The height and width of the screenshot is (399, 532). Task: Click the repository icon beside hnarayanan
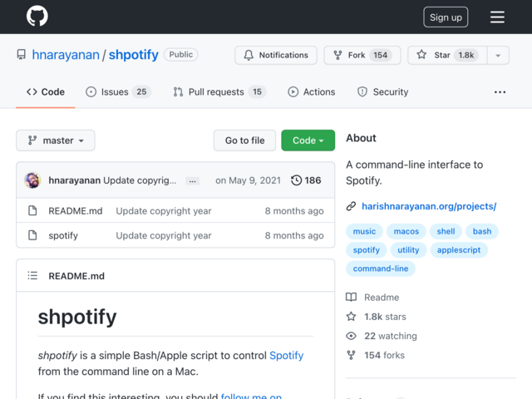pos(21,55)
